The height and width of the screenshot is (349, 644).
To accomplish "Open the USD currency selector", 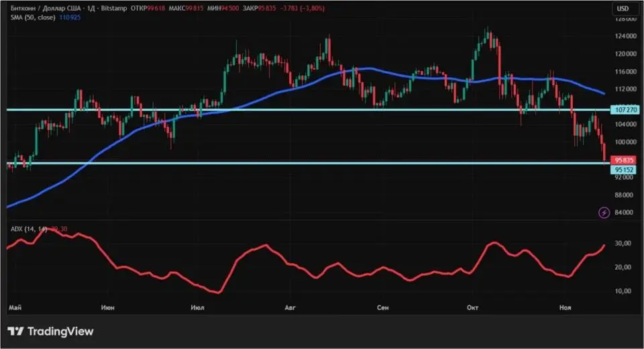I will pos(622,9).
